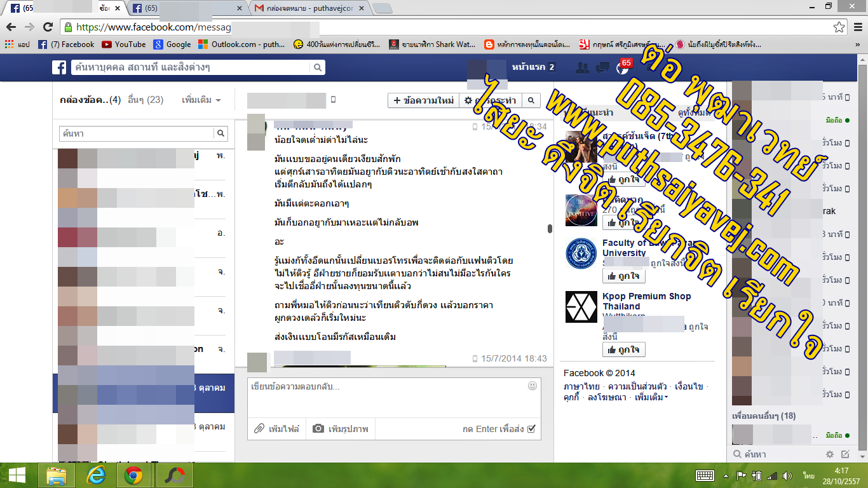Viewport: 868px width, 488px height.
Task: Click the Chrome address bar URL
Action: [153, 27]
